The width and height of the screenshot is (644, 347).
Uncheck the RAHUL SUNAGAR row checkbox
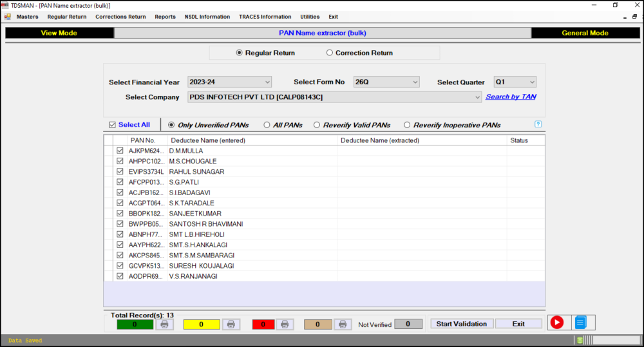pyautogui.click(x=120, y=172)
